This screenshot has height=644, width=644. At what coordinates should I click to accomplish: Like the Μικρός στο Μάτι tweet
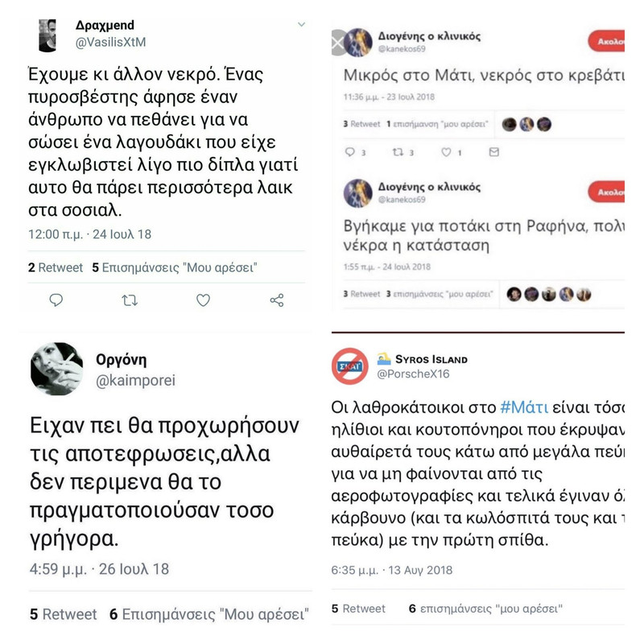click(x=447, y=152)
